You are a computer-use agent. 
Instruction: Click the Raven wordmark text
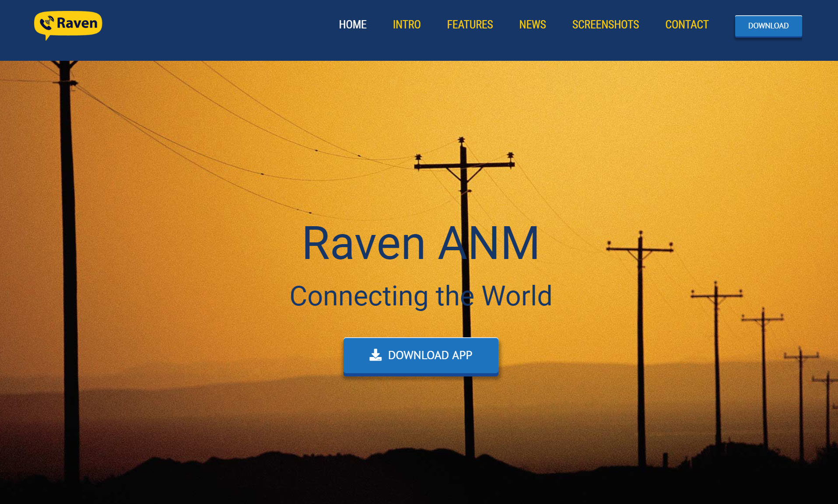tap(77, 24)
